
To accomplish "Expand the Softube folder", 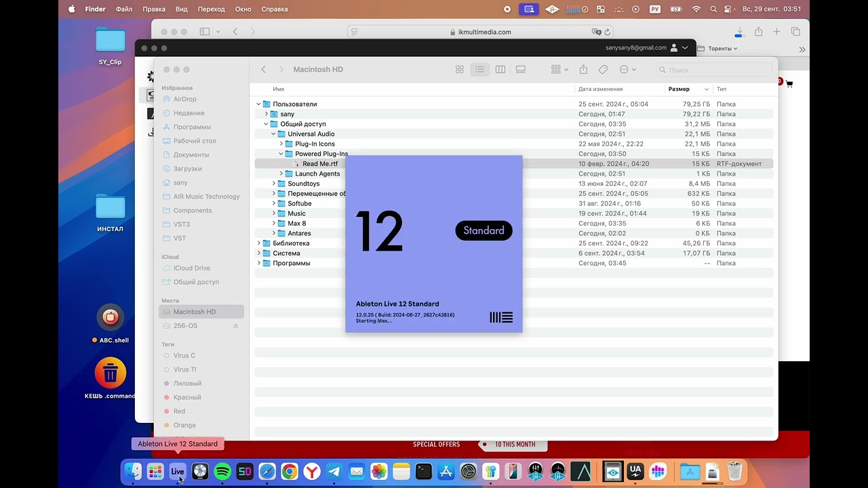I will click(273, 203).
